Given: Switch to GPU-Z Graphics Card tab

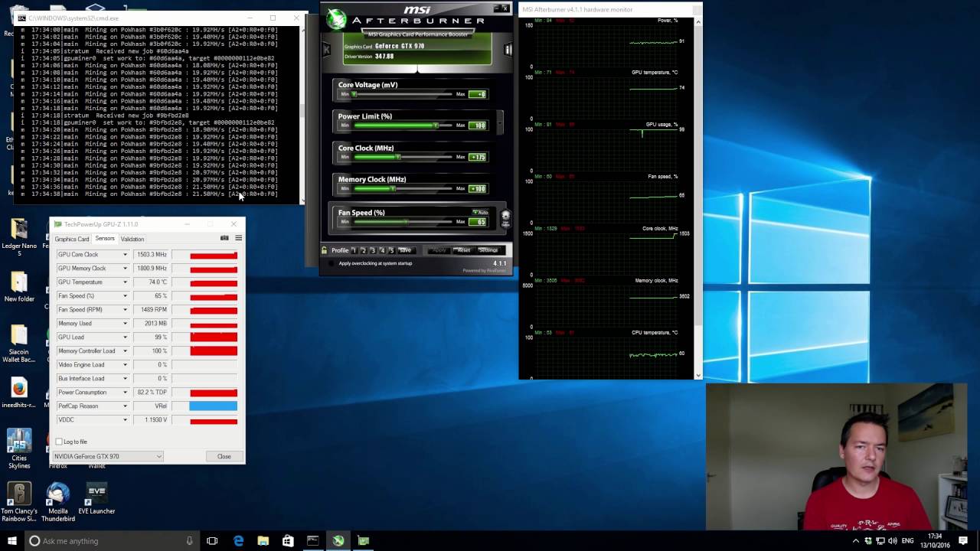Looking at the screenshot, I should [x=72, y=239].
